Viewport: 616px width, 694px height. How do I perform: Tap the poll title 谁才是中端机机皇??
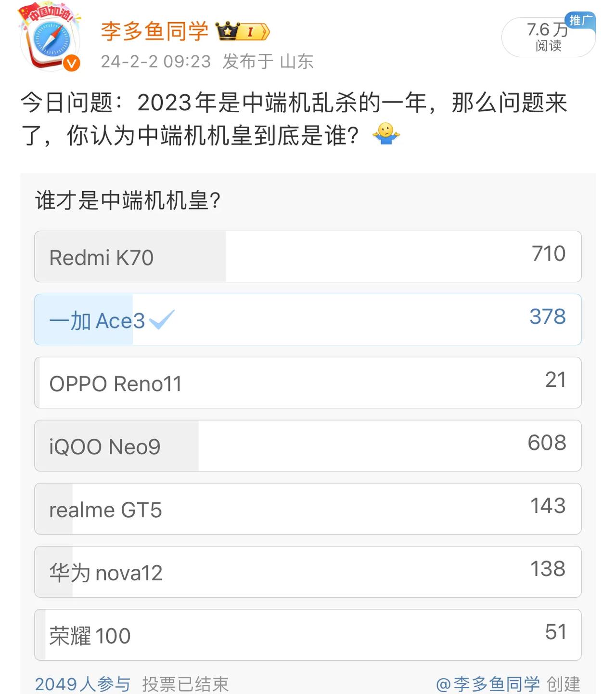(128, 200)
